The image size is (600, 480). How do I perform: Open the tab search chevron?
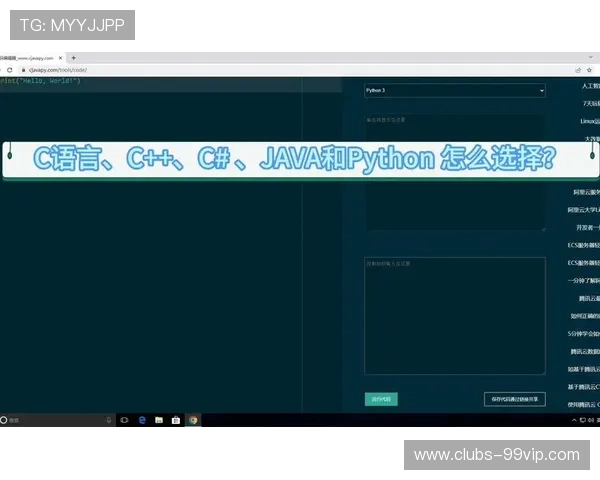[590, 57]
